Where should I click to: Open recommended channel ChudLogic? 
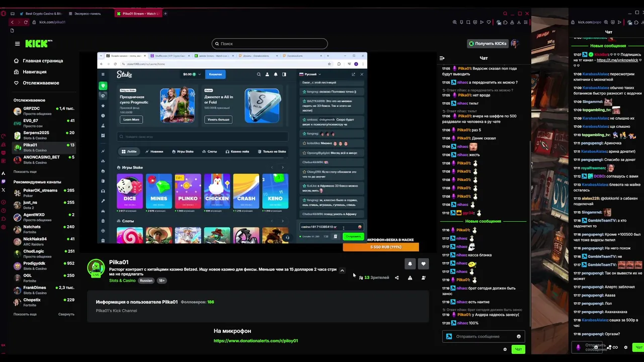click(44, 253)
